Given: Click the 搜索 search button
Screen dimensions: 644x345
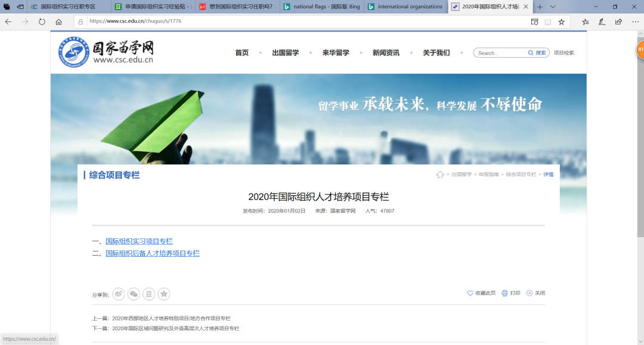Looking at the screenshot, I should click(537, 53).
